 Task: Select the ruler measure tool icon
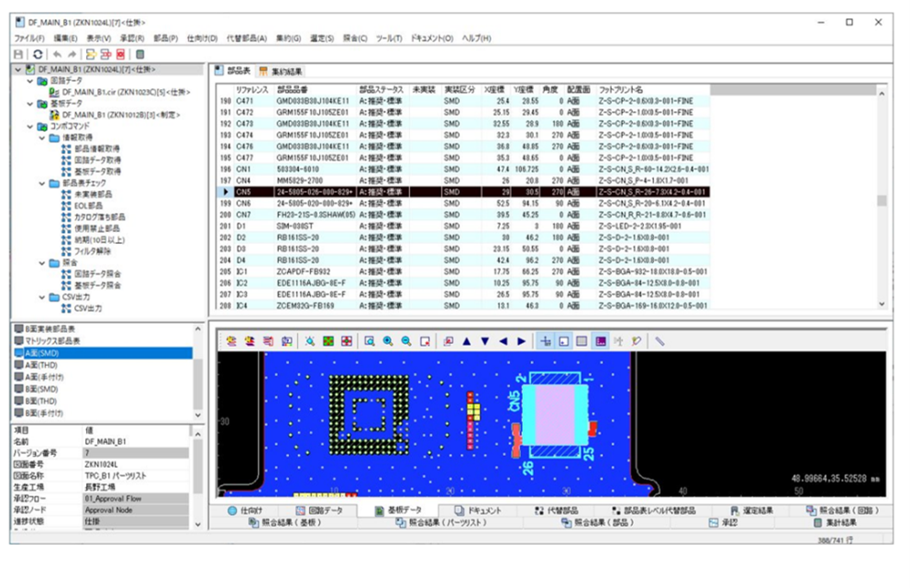[660, 341]
